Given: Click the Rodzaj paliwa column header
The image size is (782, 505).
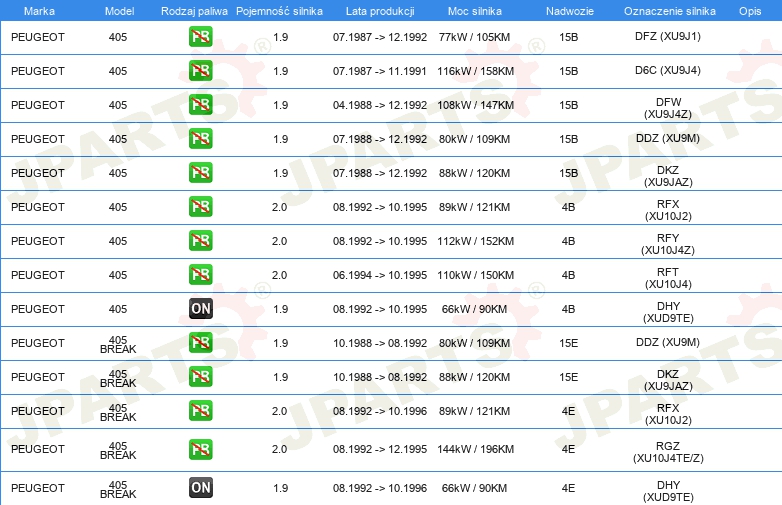Looking at the screenshot, I should tap(194, 11).
